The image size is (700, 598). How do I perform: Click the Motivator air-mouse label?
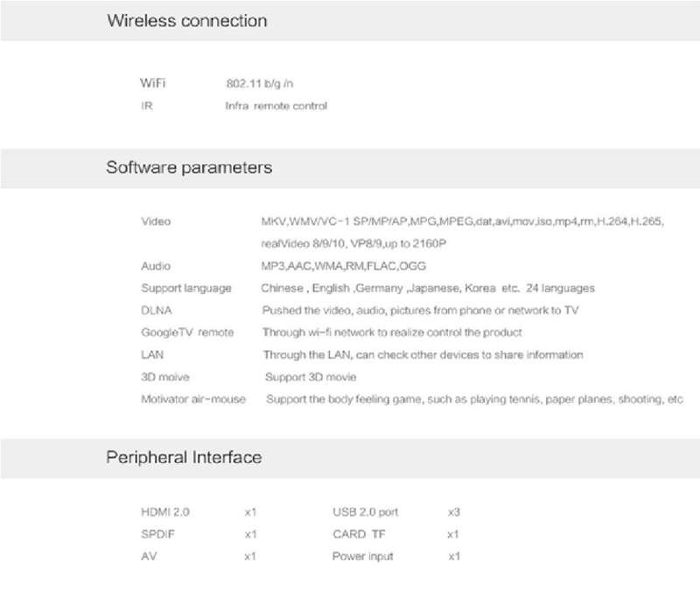[x=193, y=399]
